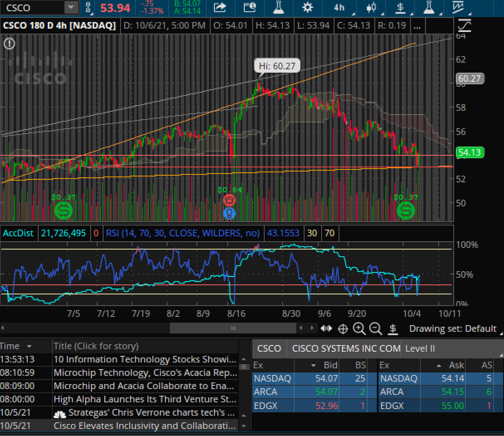Click the ellipsis after R: 0.19

point(417,26)
